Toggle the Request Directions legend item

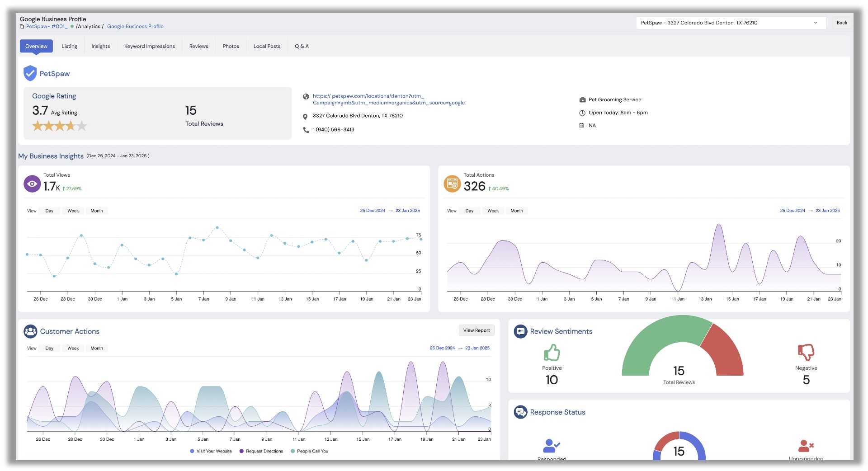pyautogui.click(x=261, y=451)
